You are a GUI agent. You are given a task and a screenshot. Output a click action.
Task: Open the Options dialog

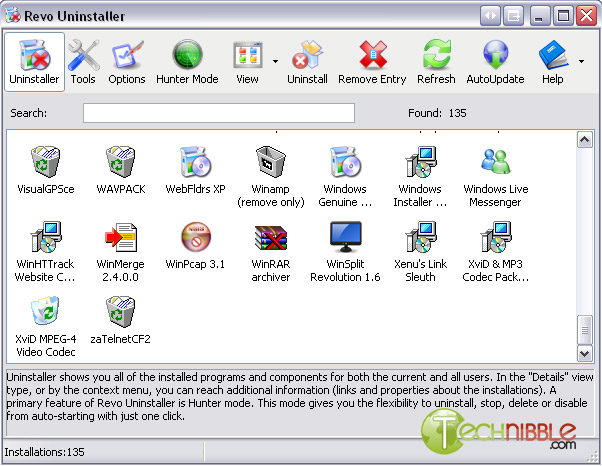(x=127, y=62)
